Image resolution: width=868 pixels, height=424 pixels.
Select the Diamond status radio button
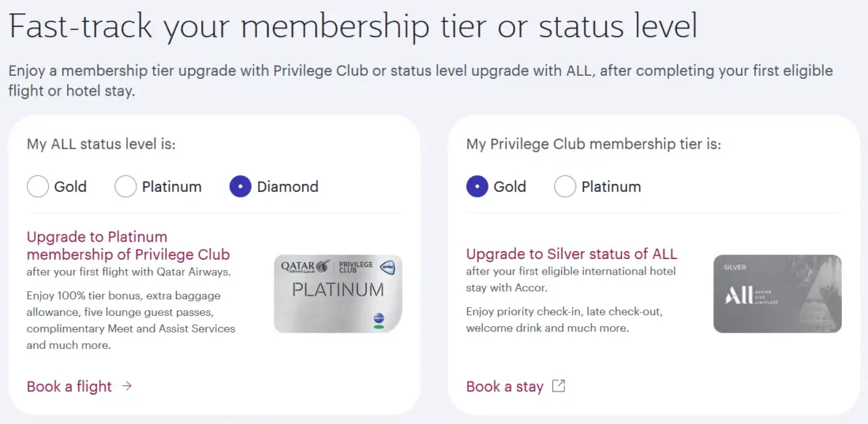point(241,187)
